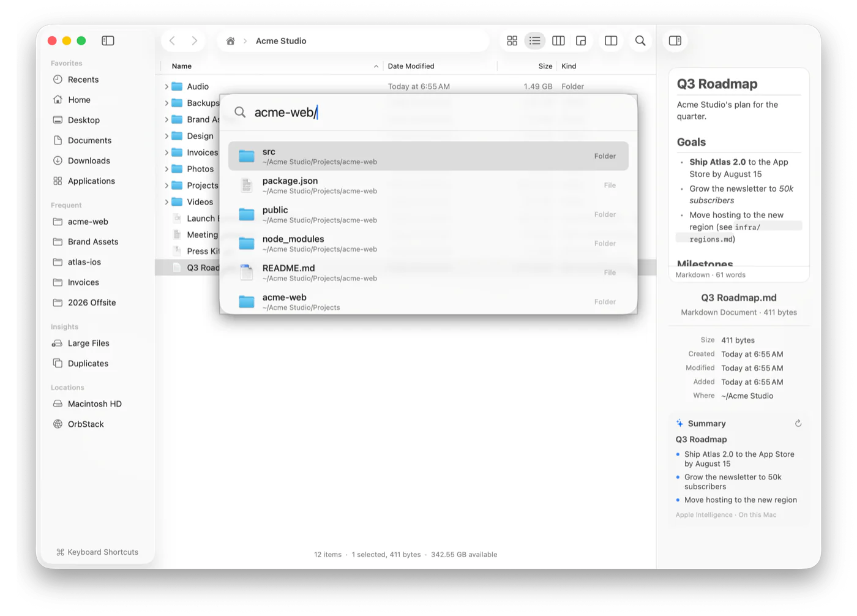Select the README.md result
The width and height of the screenshot is (857, 616).
pos(428,272)
